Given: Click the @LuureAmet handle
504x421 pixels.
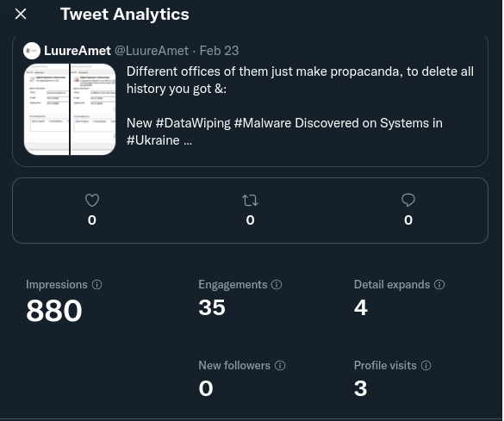Looking at the screenshot, I should coord(152,51).
